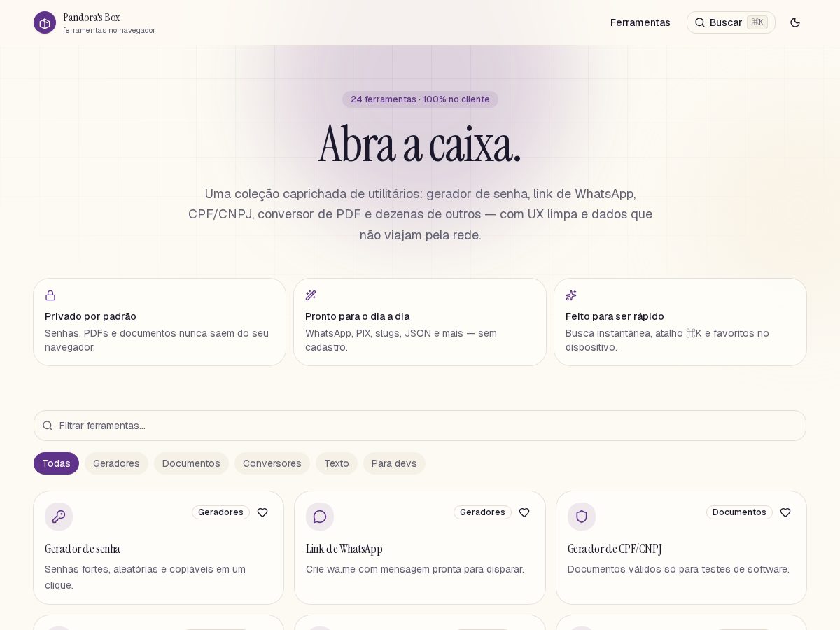This screenshot has height=630, width=840.
Task: Click the Abra a caixa headline
Action: (x=420, y=144)
